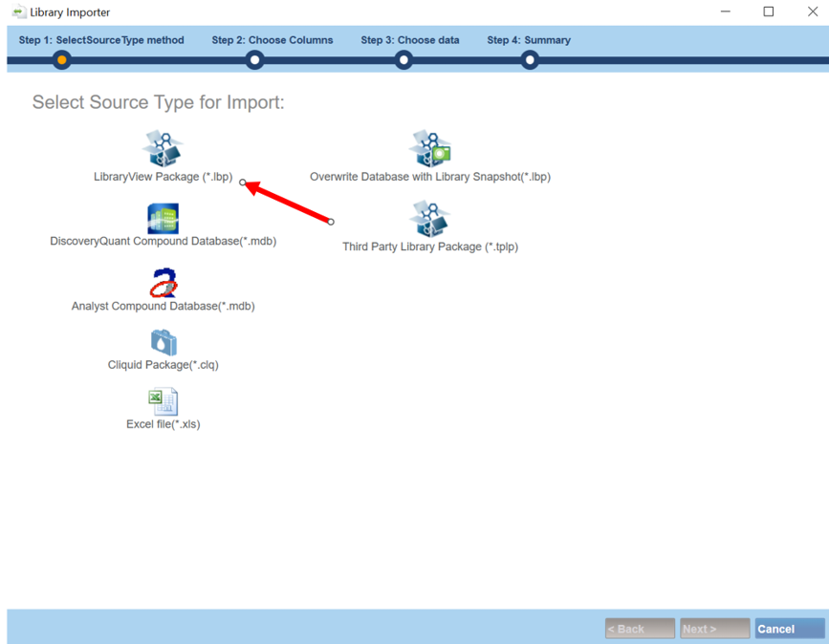The width and height of the screenshot is (829, 644).
Task: Maximize the Library Importer window
Action: point(769,11)
